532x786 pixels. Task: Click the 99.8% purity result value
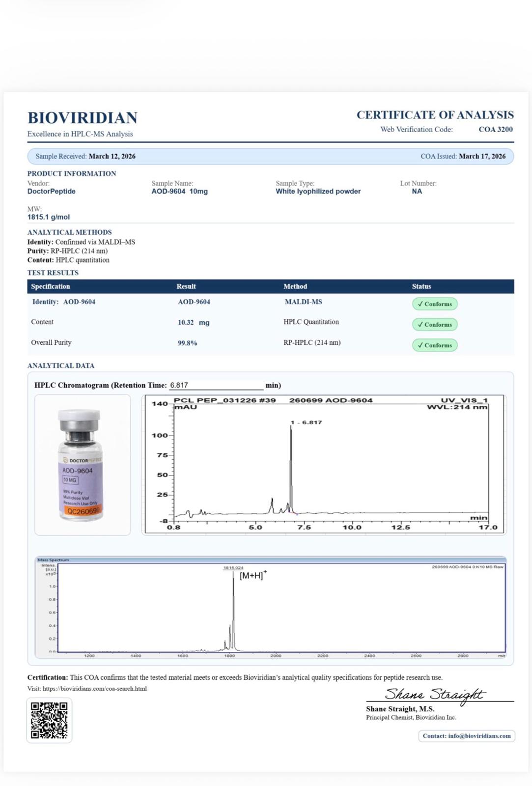click(x=187, y=343)
